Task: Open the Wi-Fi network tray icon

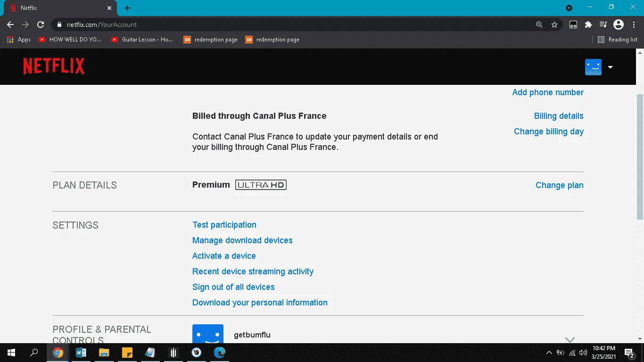Action: [x=572, y=353]
